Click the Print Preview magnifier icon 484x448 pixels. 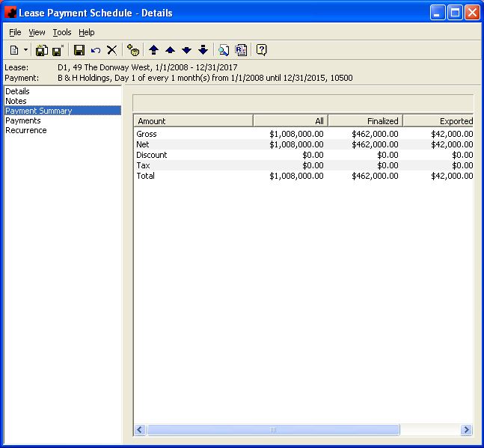tap(224, 50)
